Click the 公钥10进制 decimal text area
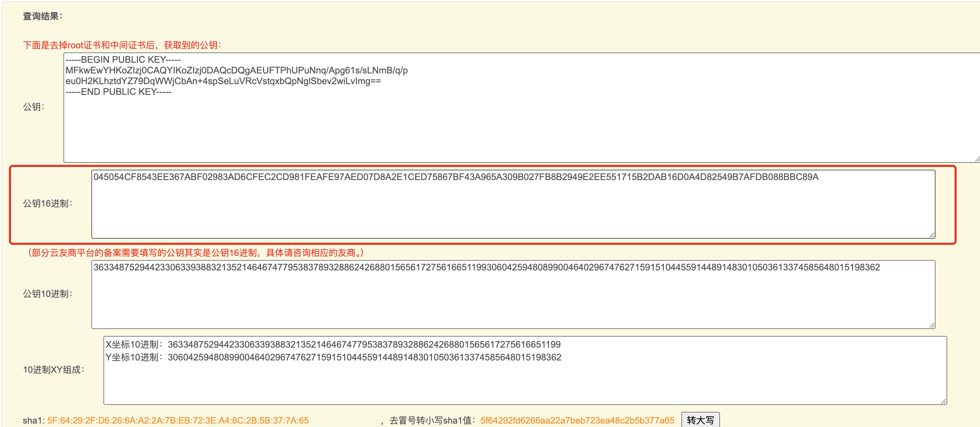Image resolution: width=980 pixels, height=427 pixels. (513, 294)
